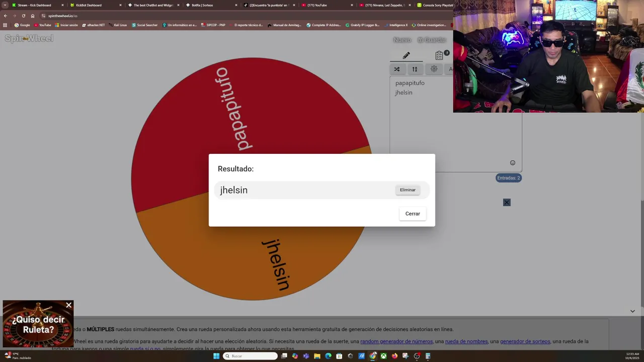This screenshot has width=644, height=362.
Task: Open File Explorer from the taskbar
Action: [317, 356]
